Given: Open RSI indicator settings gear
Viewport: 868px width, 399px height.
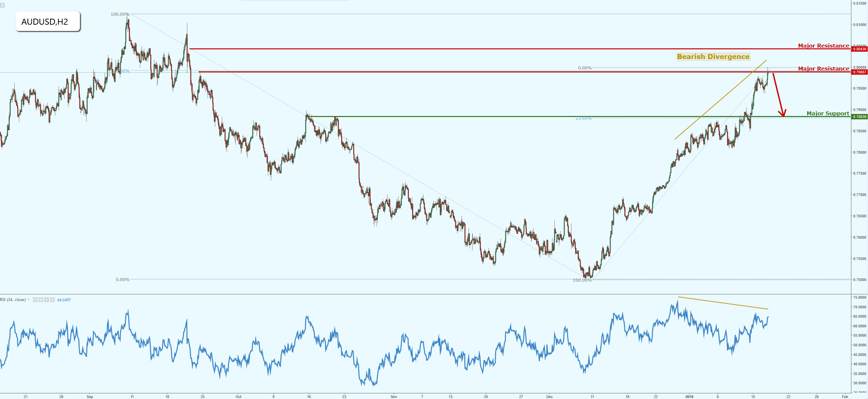Looking at the screenshot, I should pos(41,300).
